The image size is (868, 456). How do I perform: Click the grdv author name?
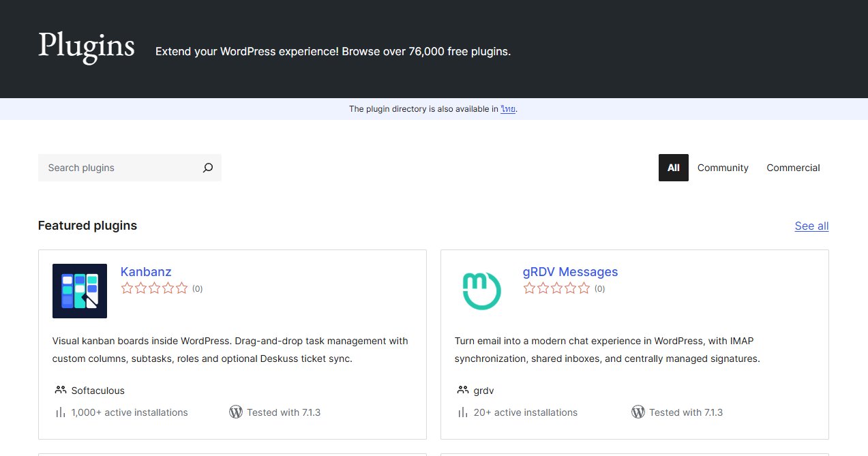pos(483,391)
